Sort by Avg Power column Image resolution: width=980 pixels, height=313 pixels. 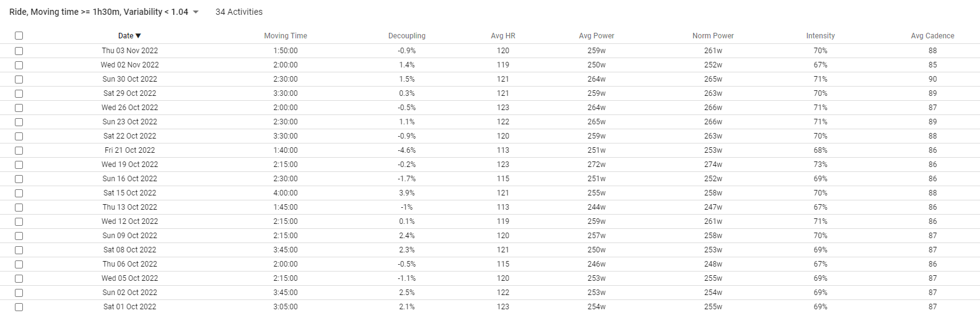(597, 36)
